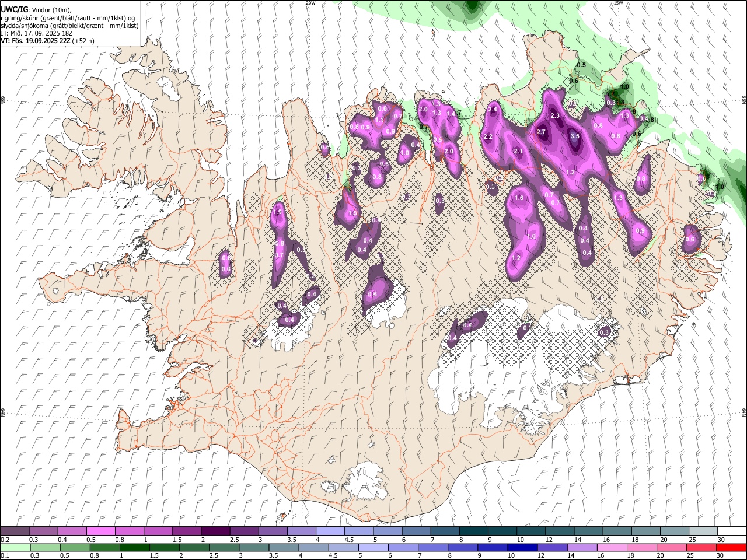
Task: Choose the pale periwinkle swatch at 4 on the upper scale
Action: point(330,531)
